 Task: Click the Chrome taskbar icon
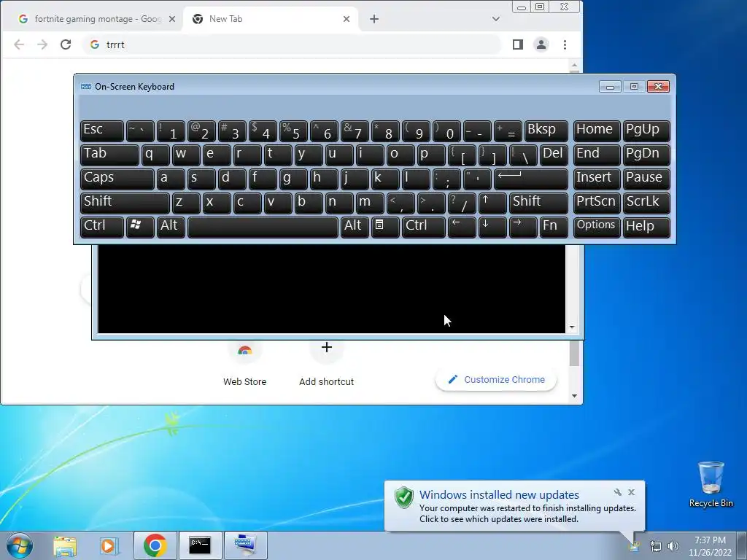(155, 545)
